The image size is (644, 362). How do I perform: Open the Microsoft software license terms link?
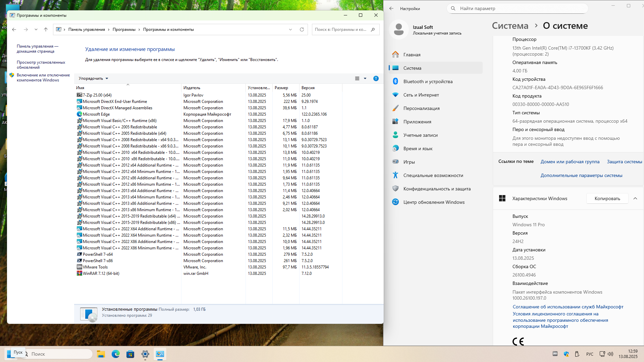point(560,320)
